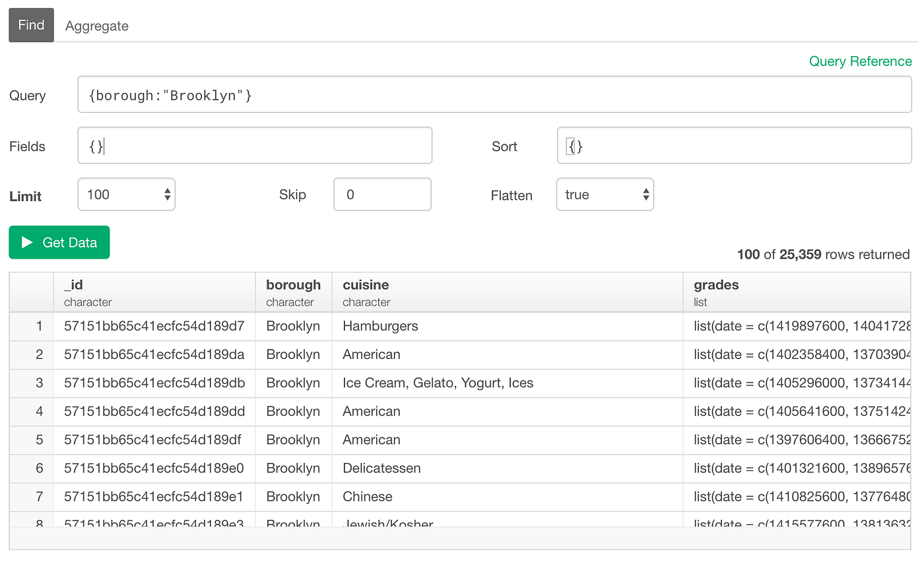Set Flatten to a different value
The image size is (924, 566).
click(605, 194)
